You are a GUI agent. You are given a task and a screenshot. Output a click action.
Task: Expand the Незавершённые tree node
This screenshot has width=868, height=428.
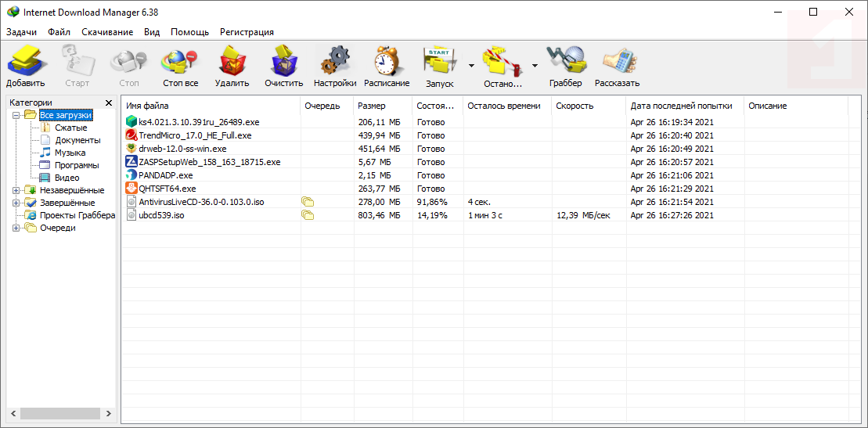[x=16, y=190]
